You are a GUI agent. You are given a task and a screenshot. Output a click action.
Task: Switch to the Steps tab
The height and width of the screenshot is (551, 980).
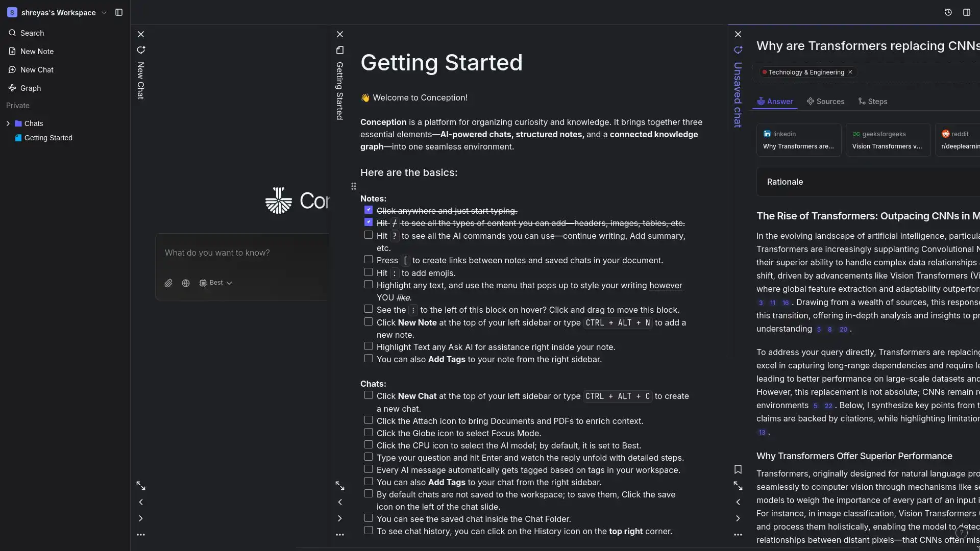pyautogui.click(x=873, y=102)
